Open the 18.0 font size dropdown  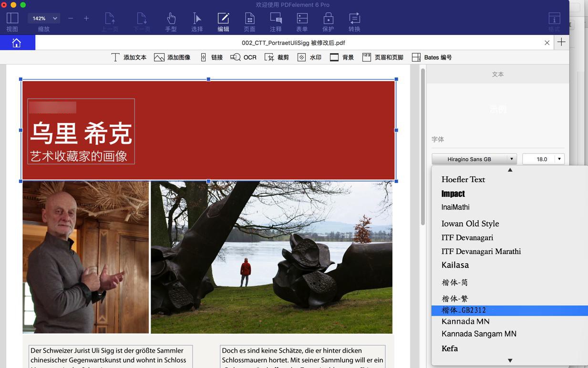click(559, 159)
